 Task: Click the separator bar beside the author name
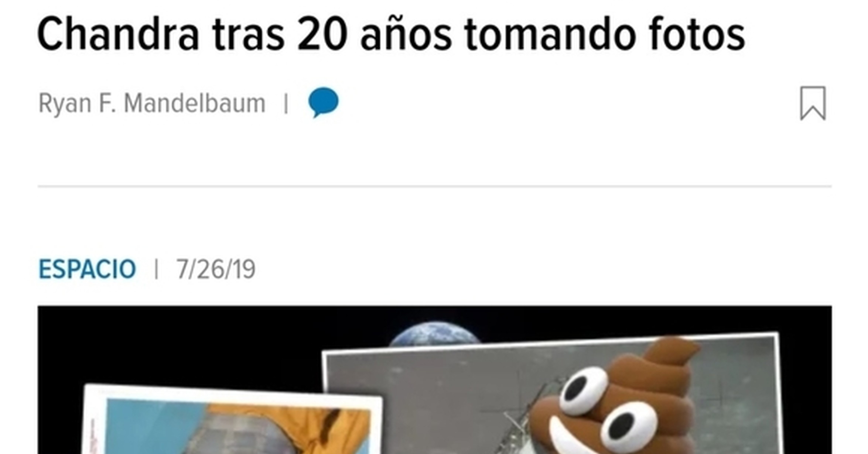pos(286,103)
